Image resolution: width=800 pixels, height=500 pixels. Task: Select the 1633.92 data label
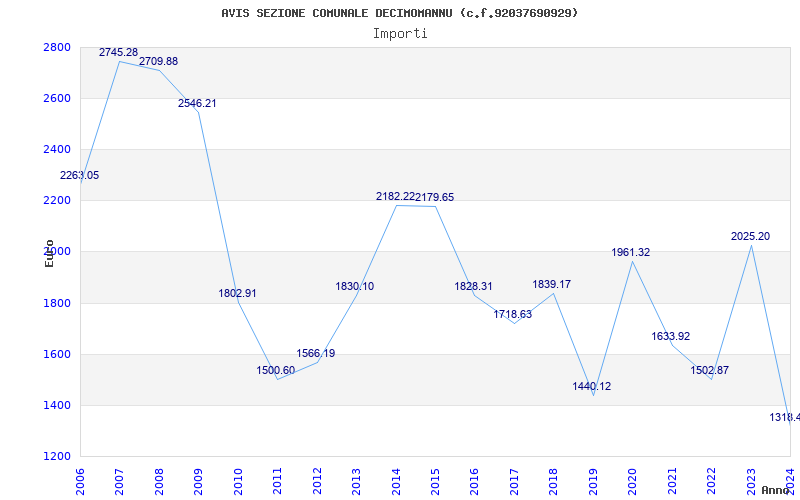click(671, 336)
